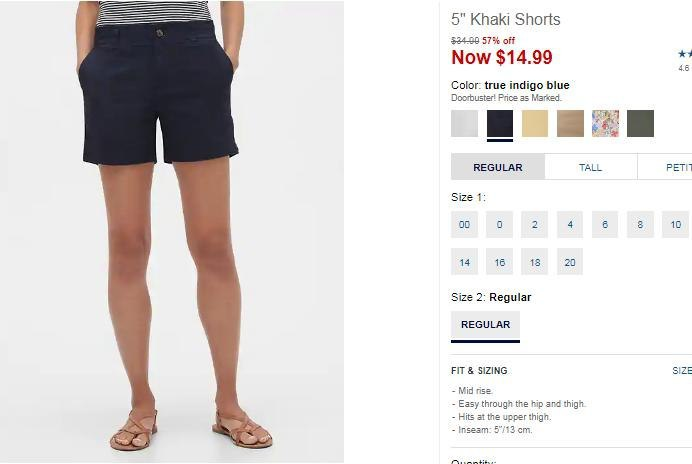
Task: Choose size 2
Action: point(535,224)
